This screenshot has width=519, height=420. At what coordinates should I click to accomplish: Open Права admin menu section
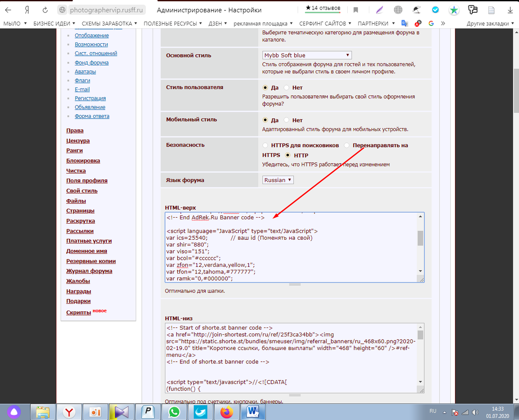75,131
